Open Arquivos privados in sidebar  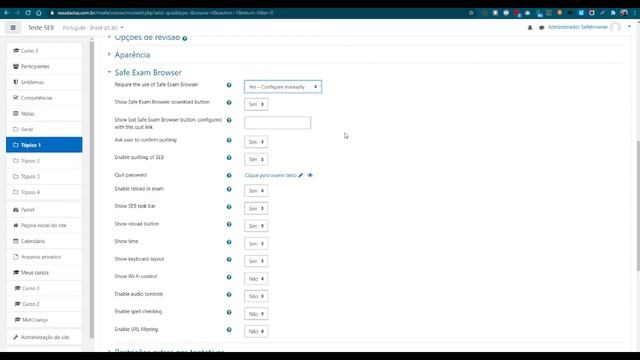click(x=44, y=257)
